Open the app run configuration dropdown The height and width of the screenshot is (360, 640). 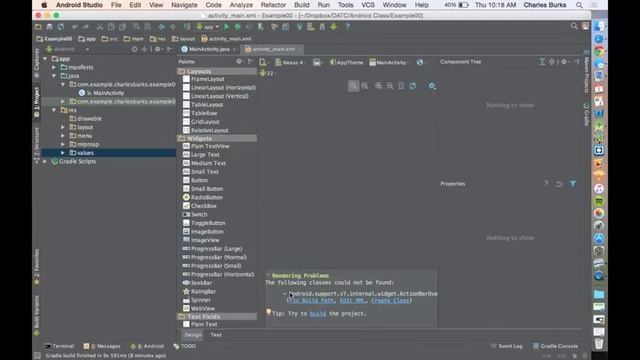[208, 27]
